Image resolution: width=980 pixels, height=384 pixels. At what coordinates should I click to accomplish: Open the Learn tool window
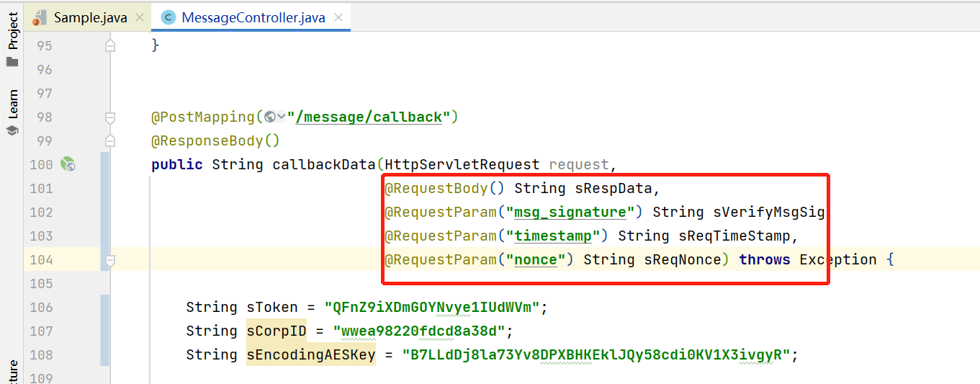12,104
